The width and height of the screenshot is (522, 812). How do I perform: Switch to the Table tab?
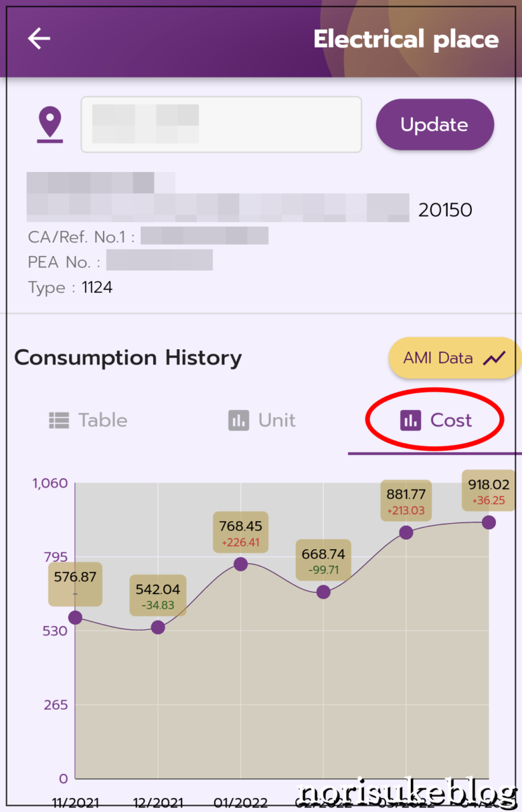click(88, 421)
